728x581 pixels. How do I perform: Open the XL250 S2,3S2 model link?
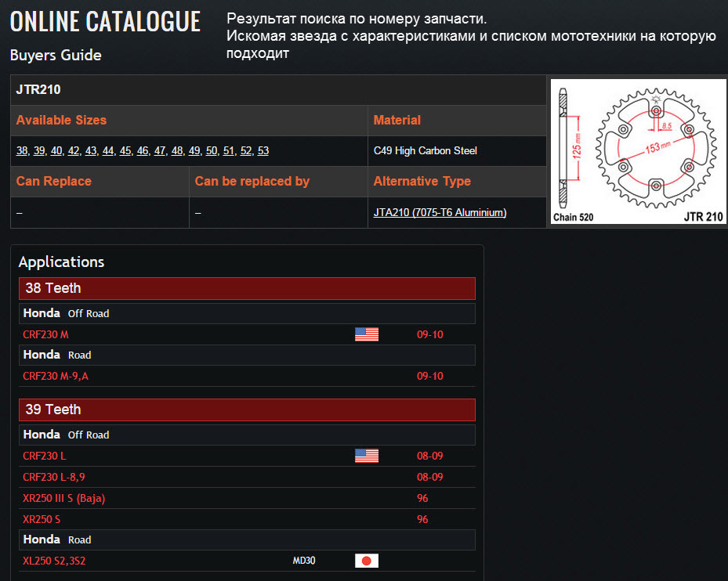coord(54,561)
